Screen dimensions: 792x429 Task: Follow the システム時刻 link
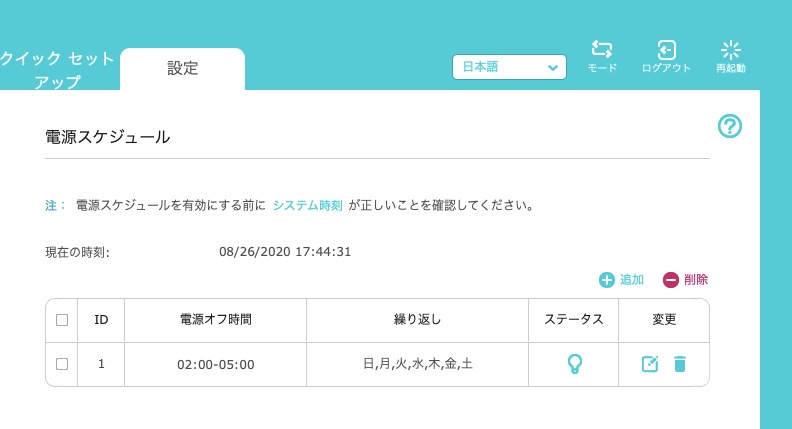(308, 205)
